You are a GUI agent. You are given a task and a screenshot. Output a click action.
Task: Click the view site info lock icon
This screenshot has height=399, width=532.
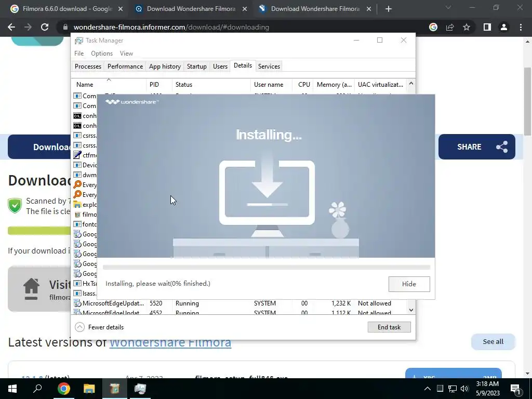(x=65, y=27)
